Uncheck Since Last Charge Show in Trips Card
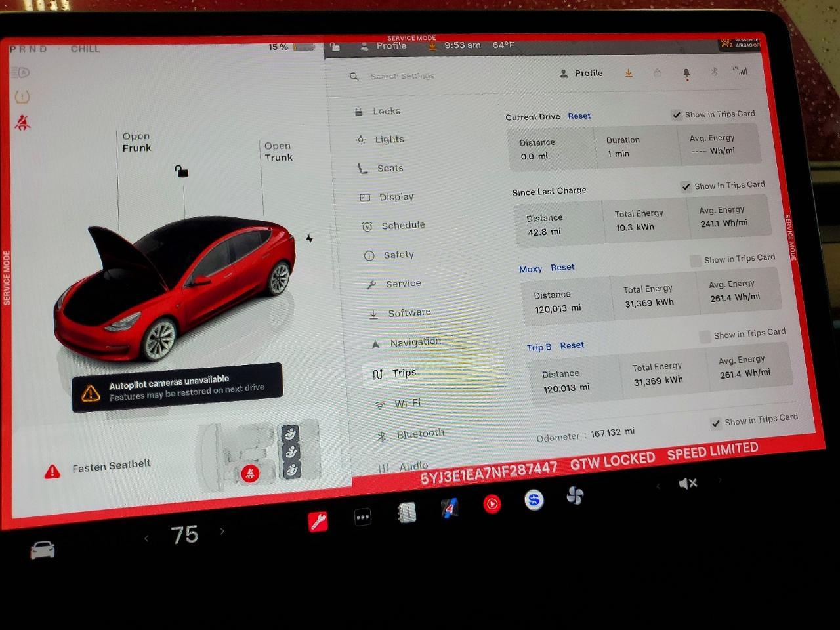Image resolution: width=840 pixels, height=630 pixels. pos(686,186)
